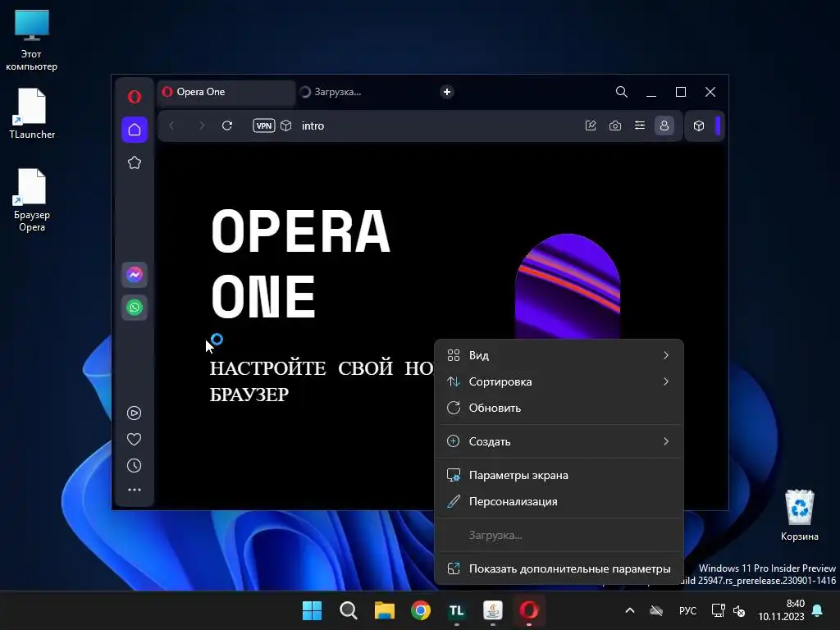The image size is (840, 630).
Task: Open the Opera menu logo in sidebar
Action: pos(135,97)
